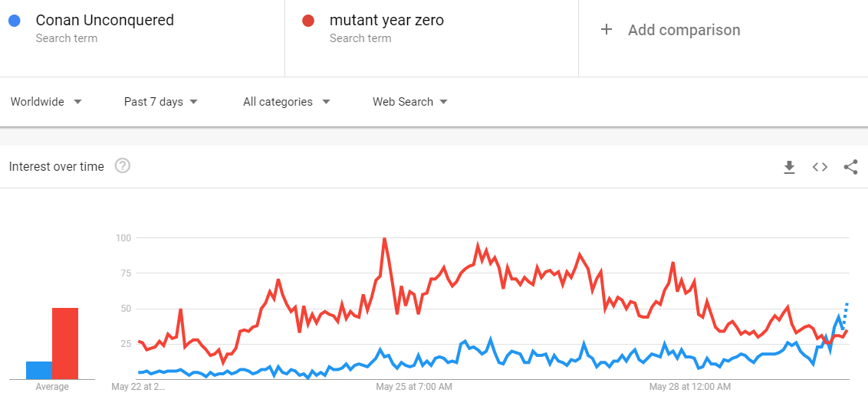This screenshot has height=409, width=868.
Task: Open the help icon beside Interest over time
Action: (123, 165)
